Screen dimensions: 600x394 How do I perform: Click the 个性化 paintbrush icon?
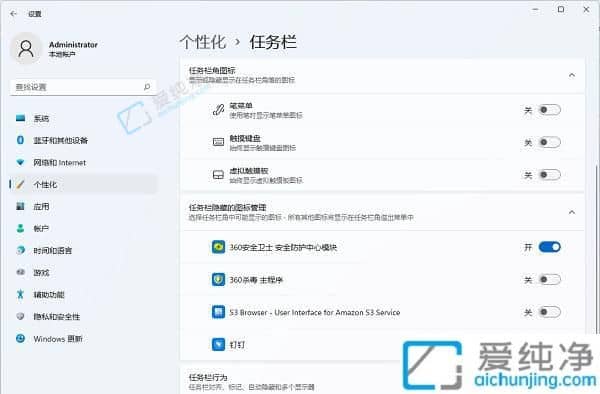point(20,184)
